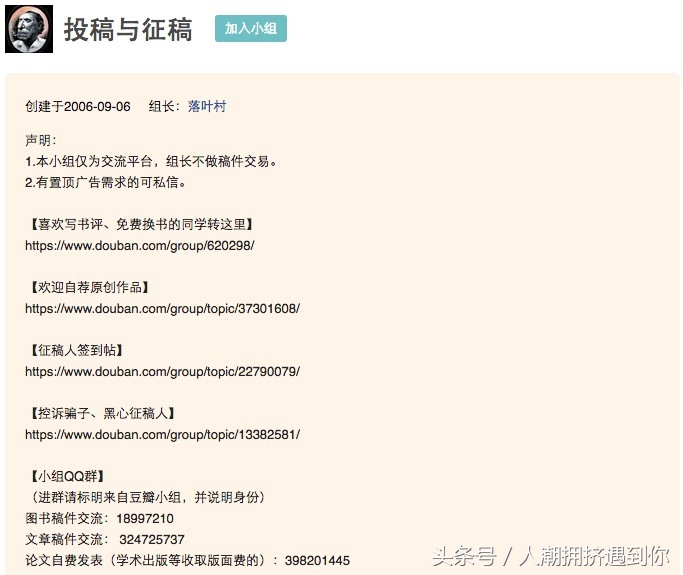Viewport: 683px width, 575px height.
Task: Click statement line 1.本小组仅为交流平台
Action: (x=151, y=162)
